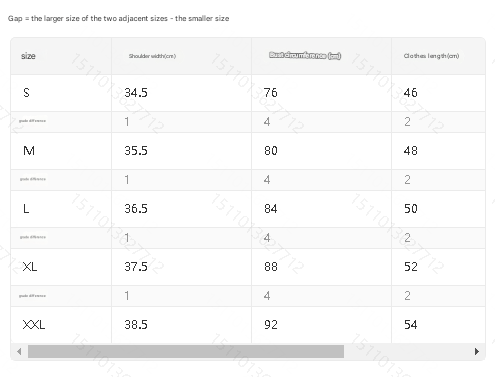Select the S size row label
495x377 pixels.
click(26, 92)
